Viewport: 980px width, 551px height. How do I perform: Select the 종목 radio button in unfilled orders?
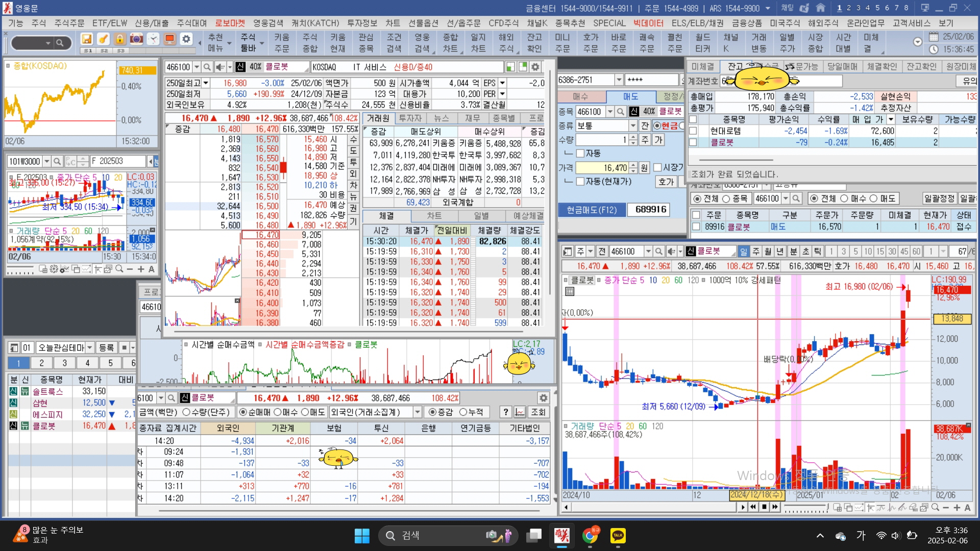(726, 198)
